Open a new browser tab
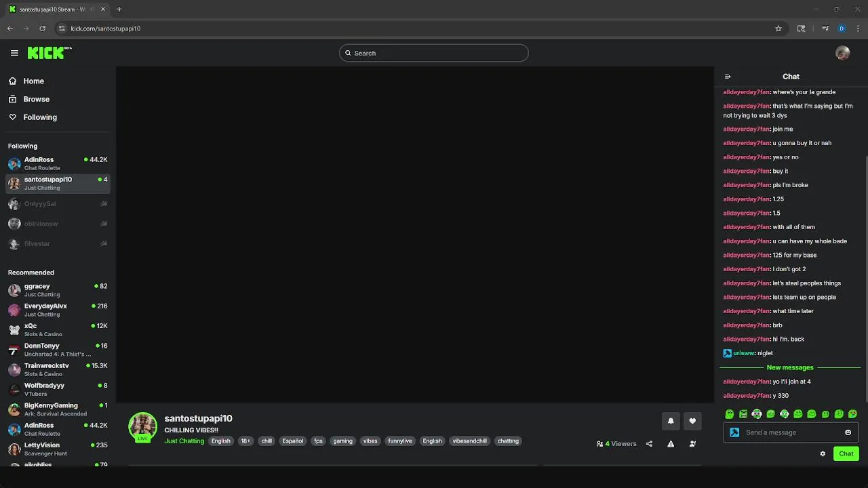 (x=119, y=9)
